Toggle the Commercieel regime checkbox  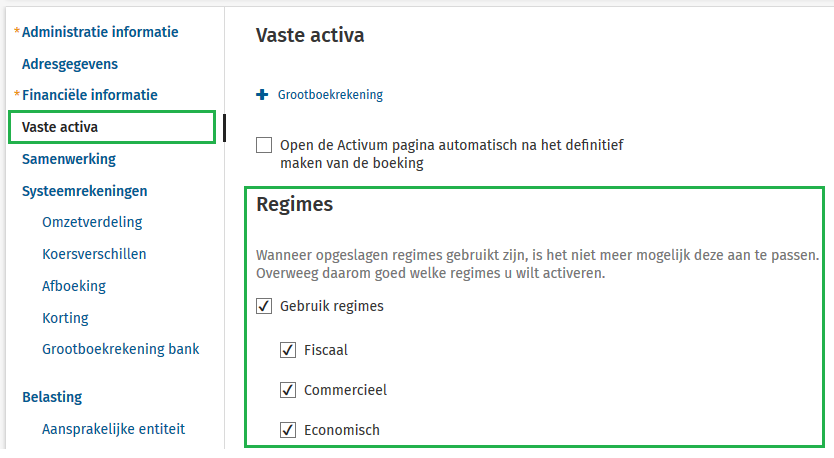tap(288, 390)
